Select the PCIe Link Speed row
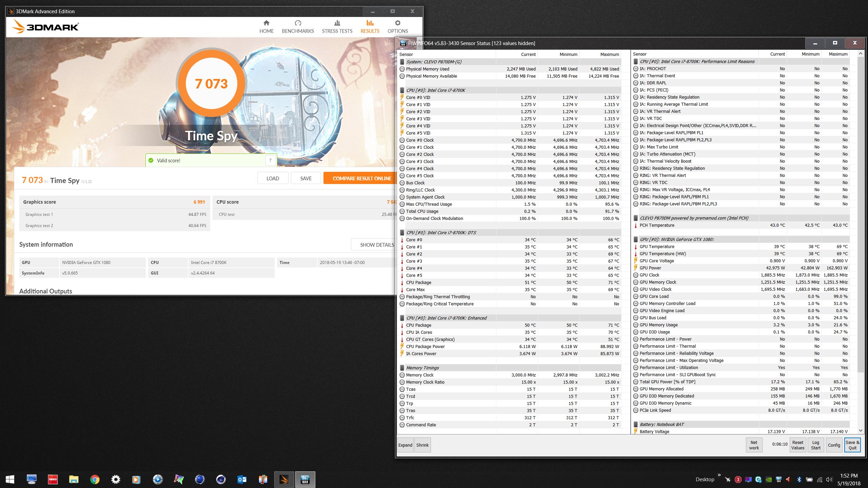The height and width of the screenshot is (488, 868). pyautogui.click(x=741, y=410)
